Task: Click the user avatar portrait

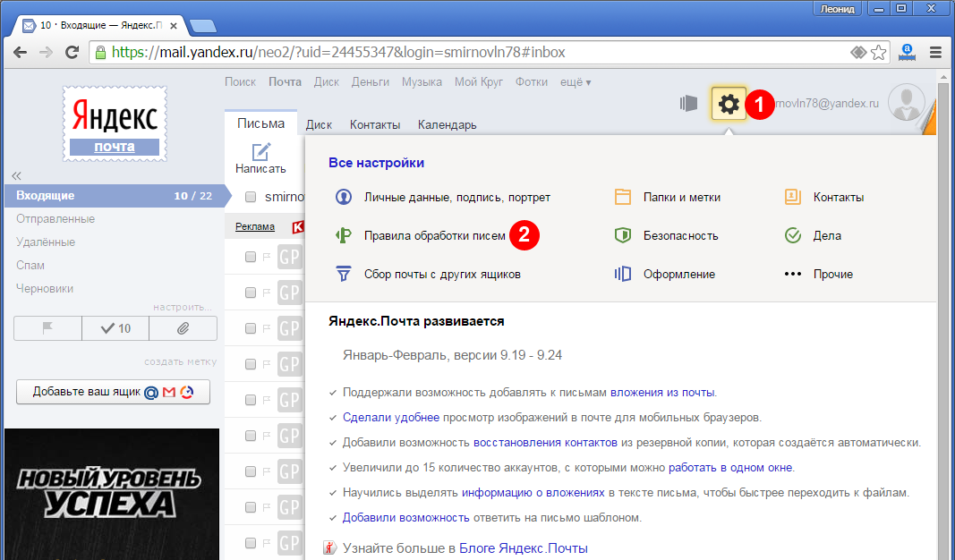Action: point(907,103)
